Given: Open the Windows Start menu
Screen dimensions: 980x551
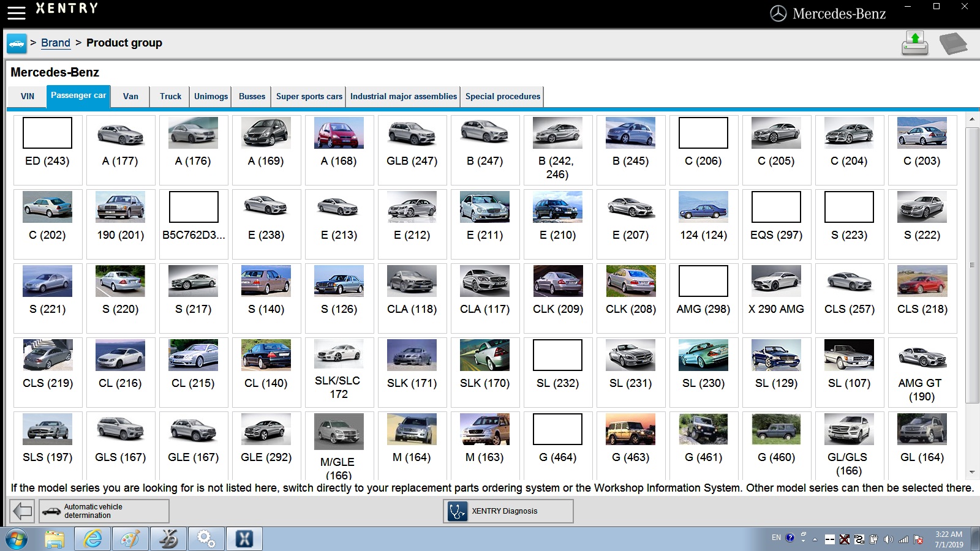Looking at the screenshot, I should [x=17, y=539].
